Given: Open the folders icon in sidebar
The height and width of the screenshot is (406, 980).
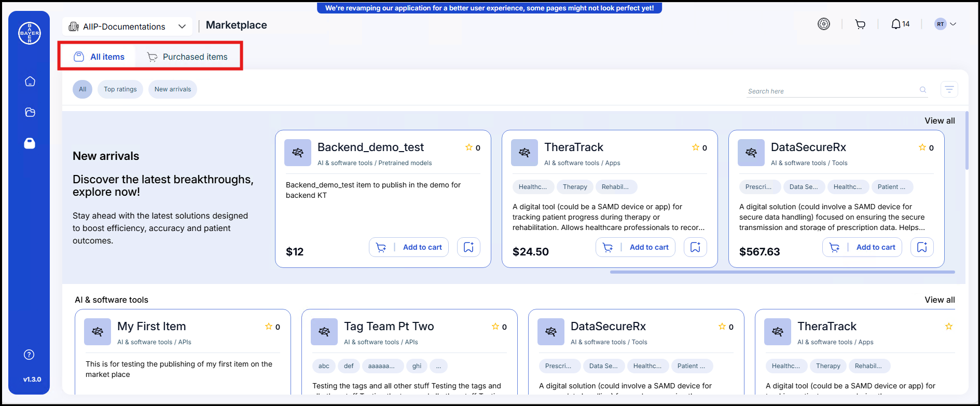Looking at the screenshot, I should [x=30, y=112].
